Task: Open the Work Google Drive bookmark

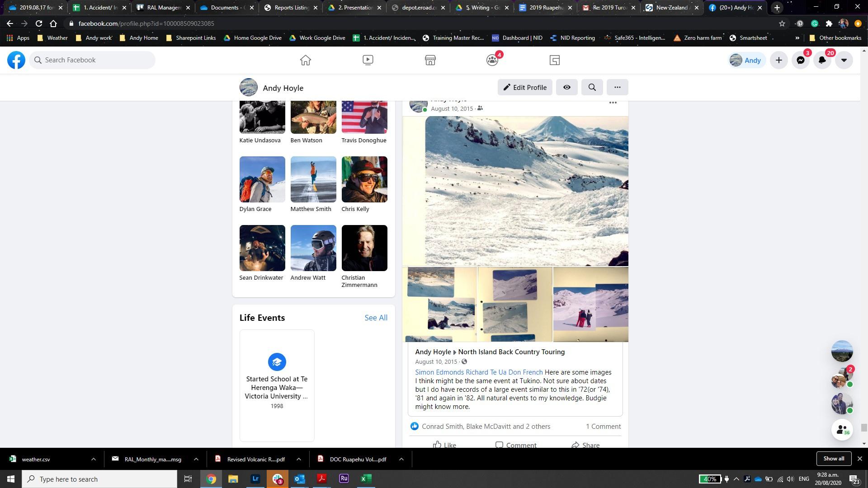Action: coord(317,38)
